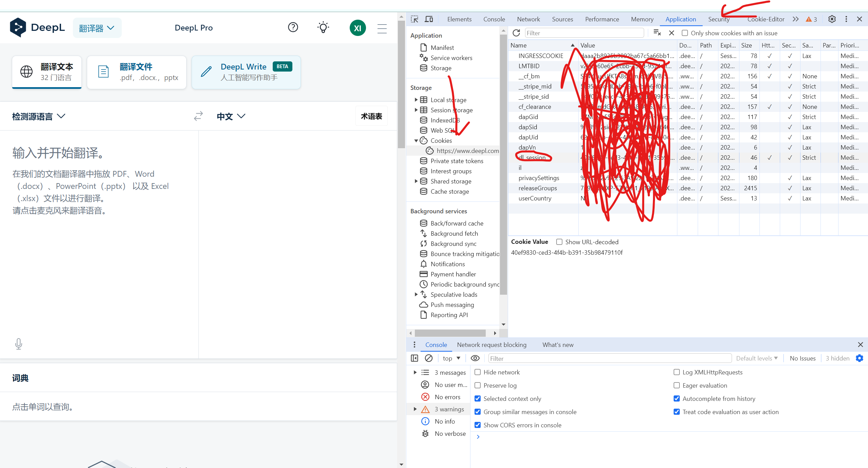This screenshot has height=468, width=868.
Task: Click the swap languages arrows icon
Action: tap(198, 116)
